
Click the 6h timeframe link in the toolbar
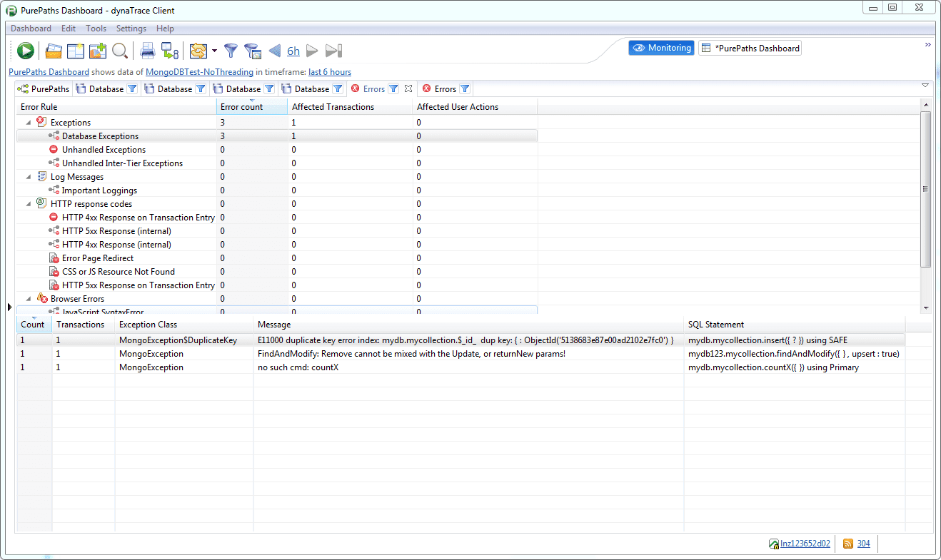[x=293, y=51]
